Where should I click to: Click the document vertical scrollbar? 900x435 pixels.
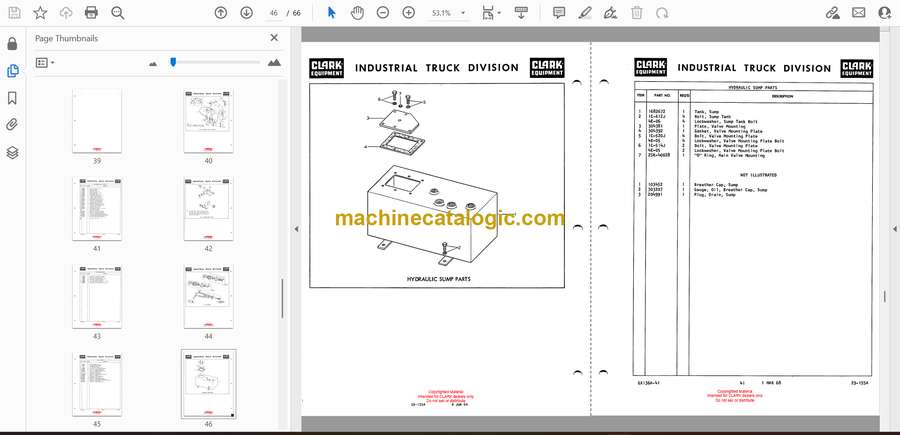tap(884, 297)
